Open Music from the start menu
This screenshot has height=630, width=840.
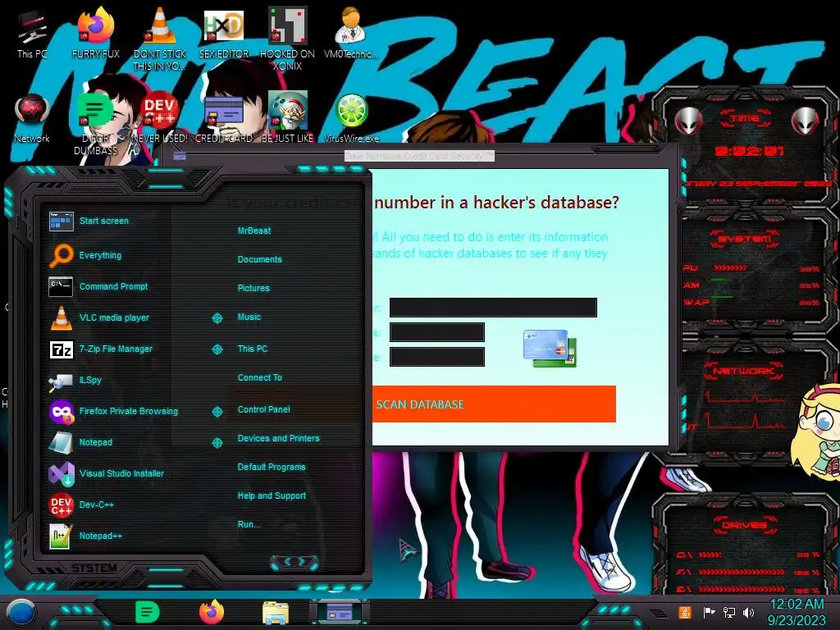(x=249, y=317)
